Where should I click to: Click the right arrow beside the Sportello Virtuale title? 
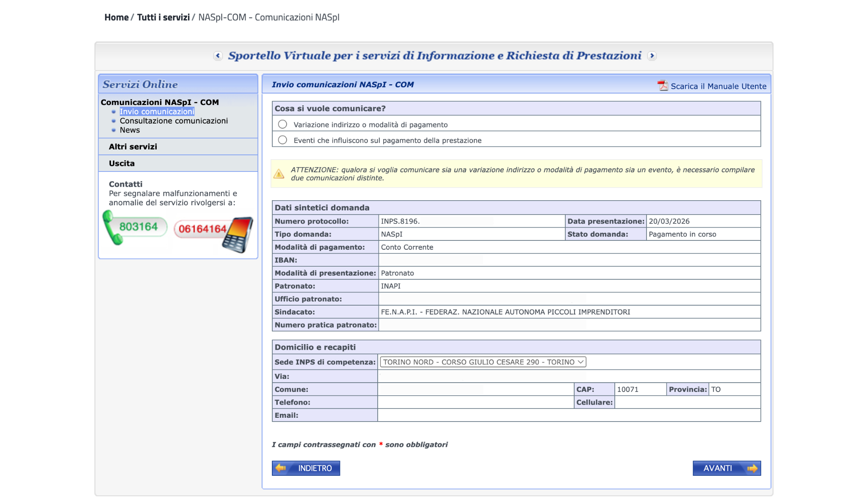pyautogui.click(x=652, y=56)
